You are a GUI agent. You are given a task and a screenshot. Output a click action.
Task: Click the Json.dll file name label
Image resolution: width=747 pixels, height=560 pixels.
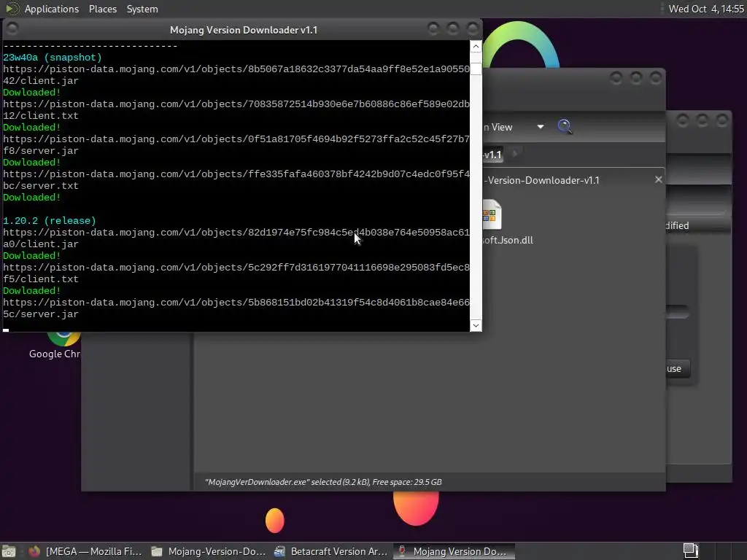[x=508, y=241]
